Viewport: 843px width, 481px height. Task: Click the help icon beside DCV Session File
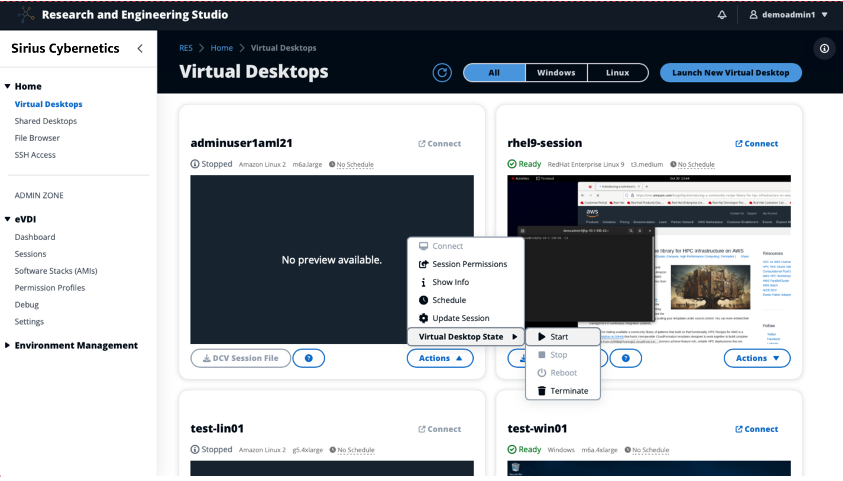tap(308, 358)
